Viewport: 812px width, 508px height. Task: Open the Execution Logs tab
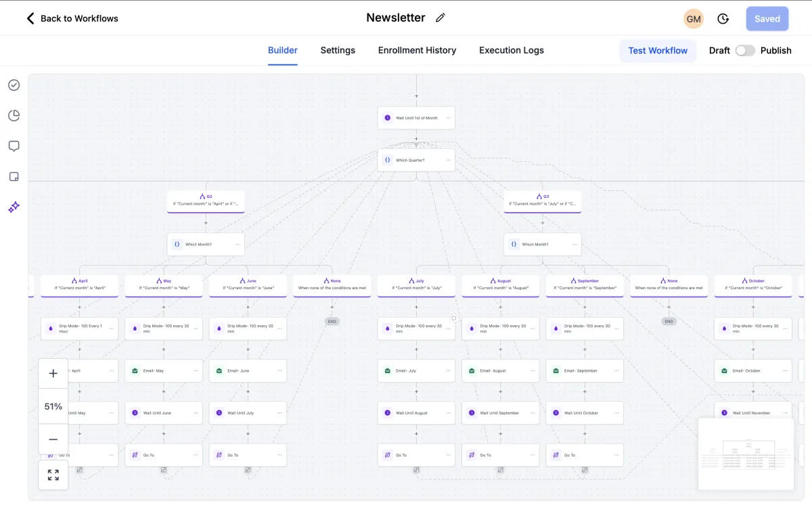coord(511,50)
